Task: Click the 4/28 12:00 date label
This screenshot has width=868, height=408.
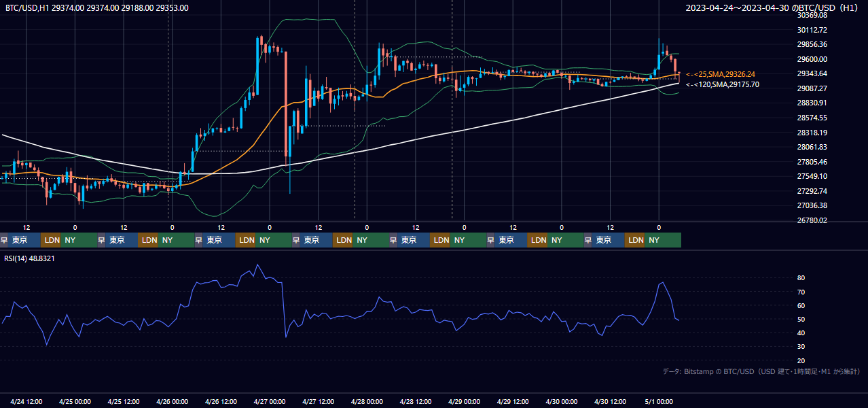Action: tap(416, 402)
